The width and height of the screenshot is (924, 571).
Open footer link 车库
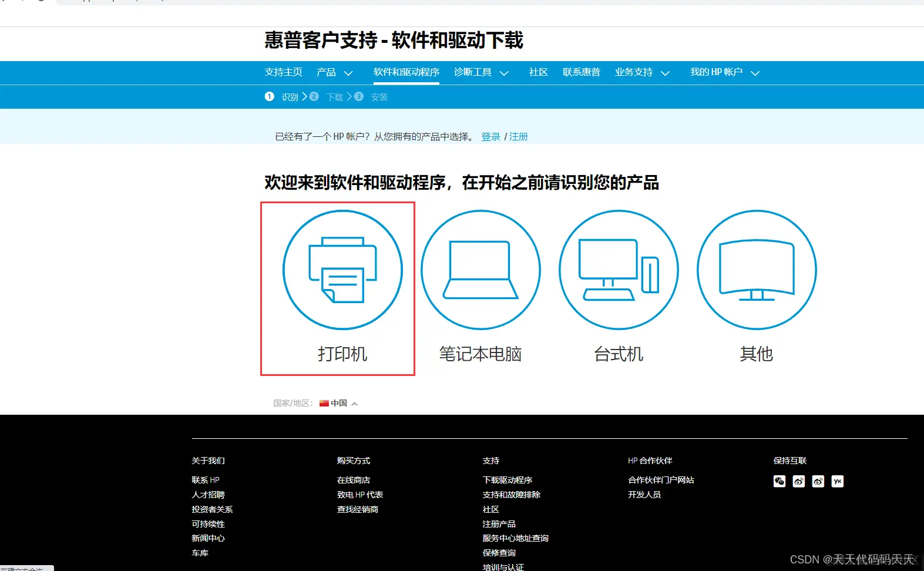tap(200, 553)
